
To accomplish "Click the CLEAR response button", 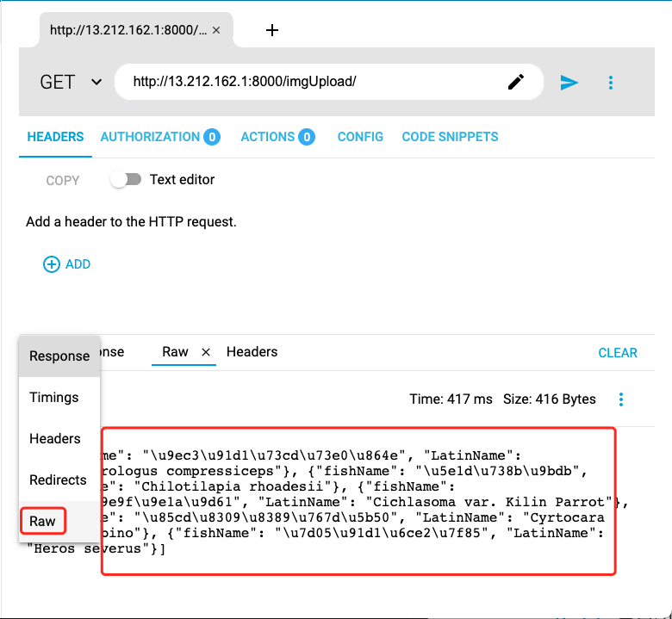I will coord(618,353).
